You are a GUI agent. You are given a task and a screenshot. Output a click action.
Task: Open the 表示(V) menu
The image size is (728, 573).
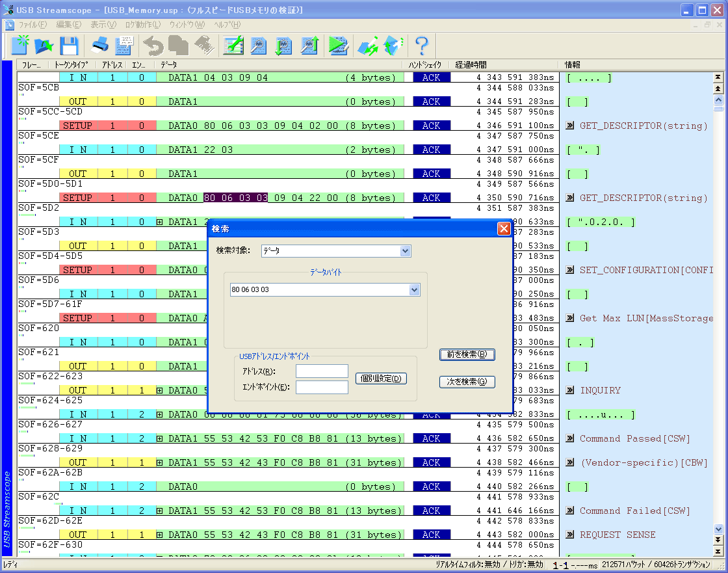coord(103,25)
